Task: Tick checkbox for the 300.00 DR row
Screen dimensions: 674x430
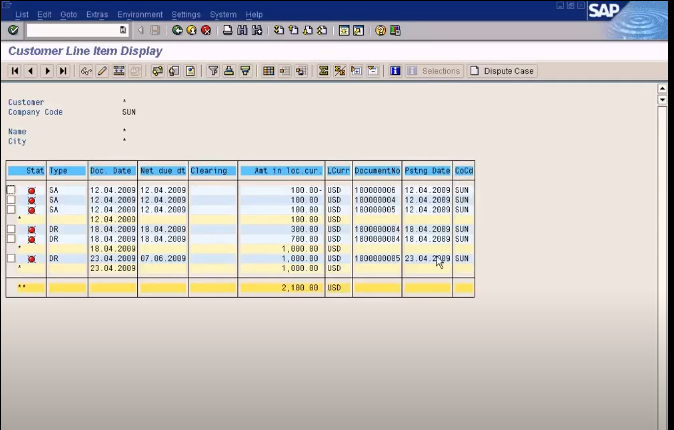Action: point(11,229)
